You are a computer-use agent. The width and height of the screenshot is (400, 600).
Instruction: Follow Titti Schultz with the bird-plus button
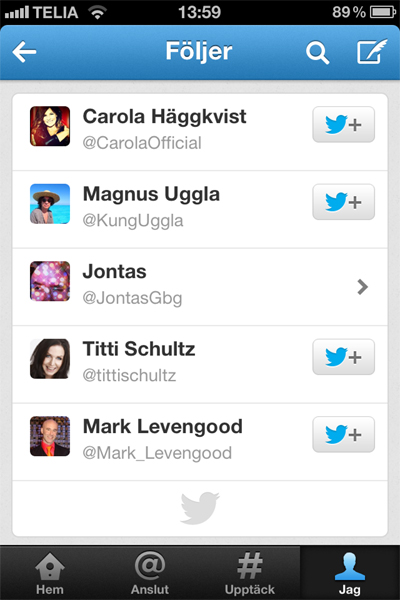pyautogui.click(x=343, y=357)
